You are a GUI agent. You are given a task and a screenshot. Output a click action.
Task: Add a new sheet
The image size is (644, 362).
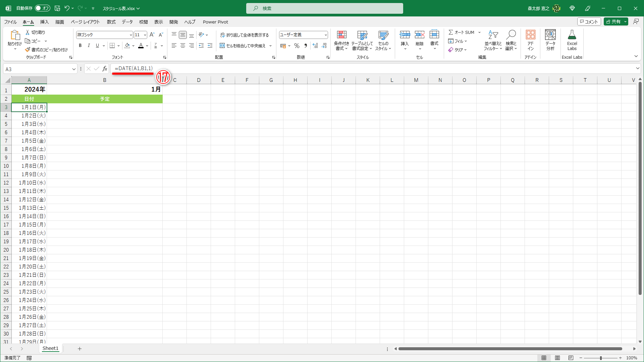pos(79,349)
